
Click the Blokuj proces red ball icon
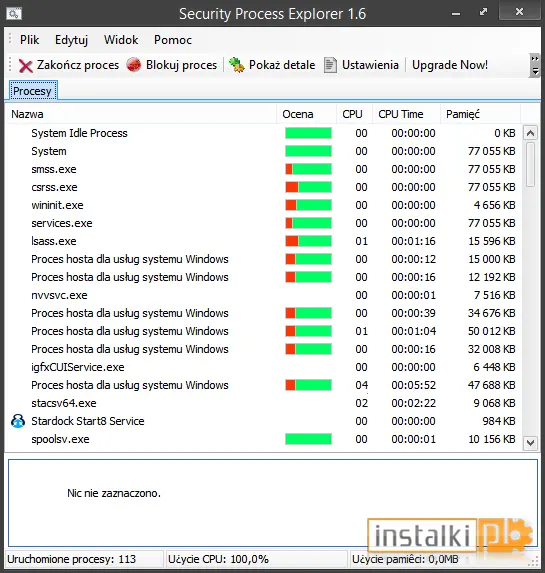coord(134,65)
